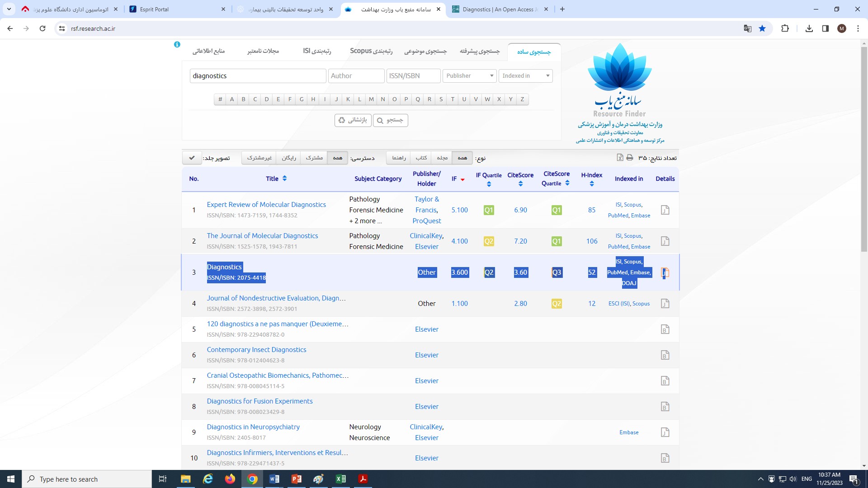Bookmark star icon in address bar
The height and width of the screenshot is (488, 868).
coord(762,28)
